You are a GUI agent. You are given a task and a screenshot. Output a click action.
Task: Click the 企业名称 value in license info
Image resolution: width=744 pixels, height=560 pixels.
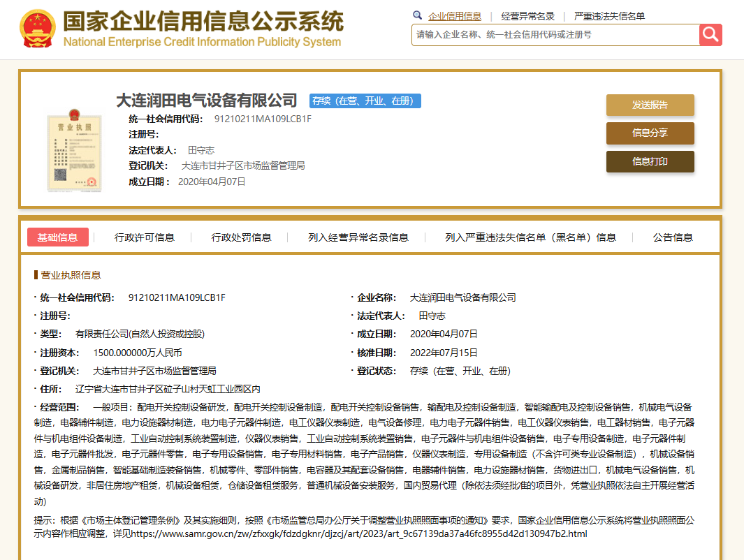(462, 297)
